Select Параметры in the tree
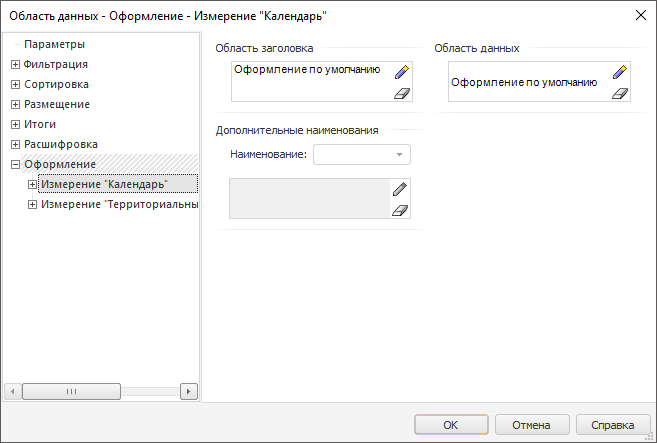 (54, 44)
